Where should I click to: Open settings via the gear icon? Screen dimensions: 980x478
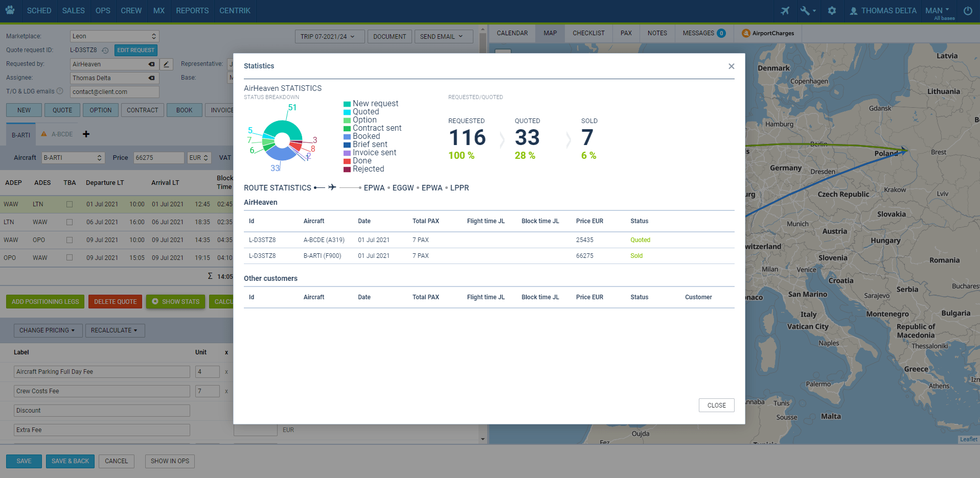832,11
